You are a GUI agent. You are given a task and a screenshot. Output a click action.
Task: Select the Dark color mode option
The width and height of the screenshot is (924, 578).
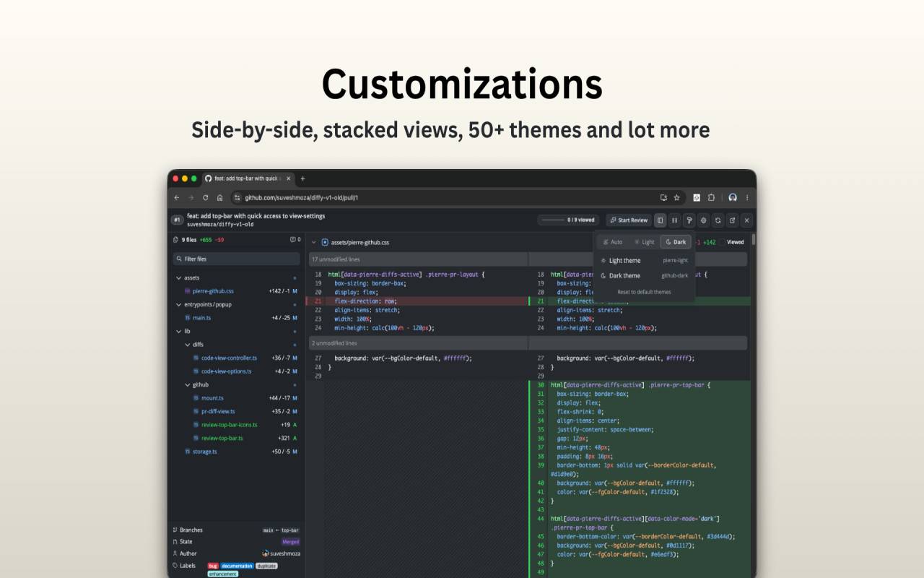tap(676, 242)
